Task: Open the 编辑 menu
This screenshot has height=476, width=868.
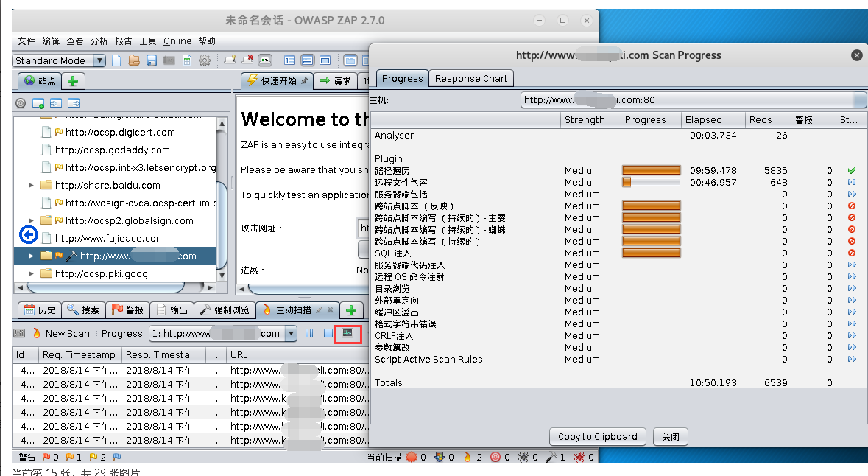Action: [50, 41]
